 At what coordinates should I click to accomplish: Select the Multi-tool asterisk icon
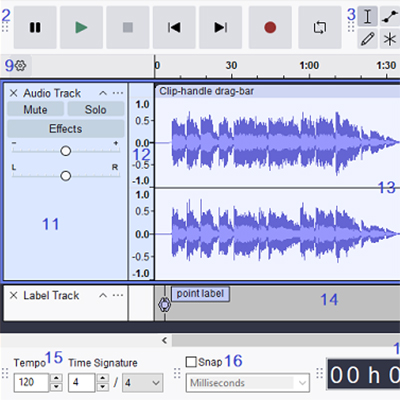click(390, 39)
